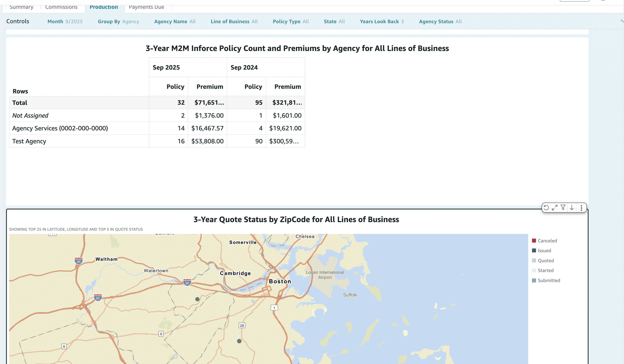The height and width of the screenshot is (364, 624).
Task: Click the Canceled red legend swatch
Action: (534, 241)
